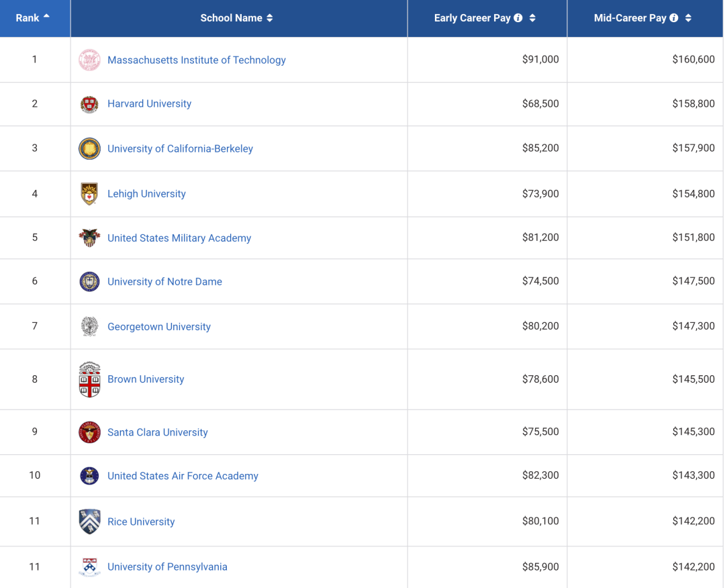Sort by School Name arrows
The image size is (725, 588).
(270, 18)
